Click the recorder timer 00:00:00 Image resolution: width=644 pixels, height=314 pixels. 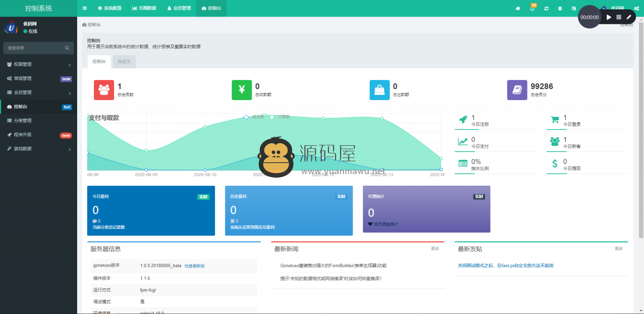pyautogui.click(x=589, y=17)
